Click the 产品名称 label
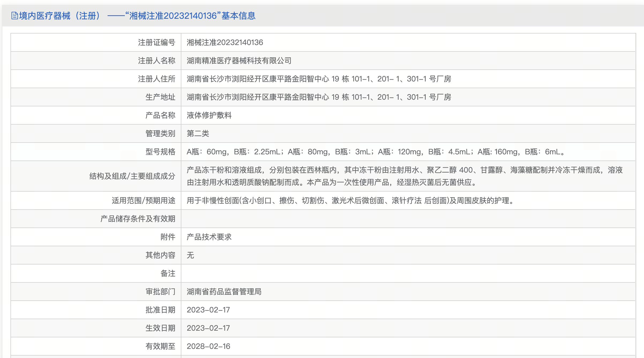The image size is (644, 358). [x=160, y=115]
